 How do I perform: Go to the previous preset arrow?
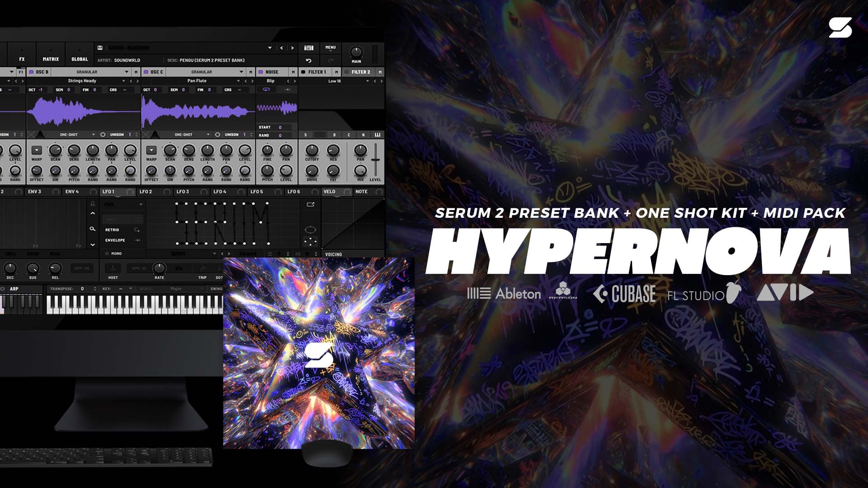tap(281, 48)
